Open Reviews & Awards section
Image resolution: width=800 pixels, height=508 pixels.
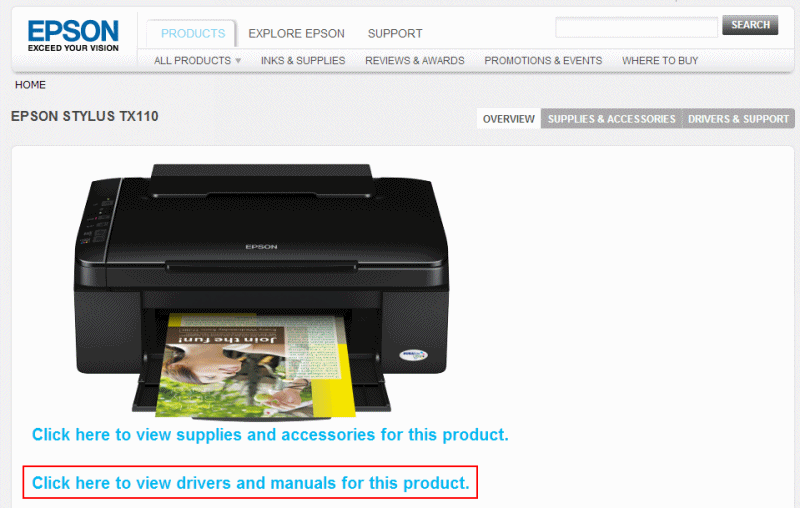pyautogui.click(x=415, y=61)
